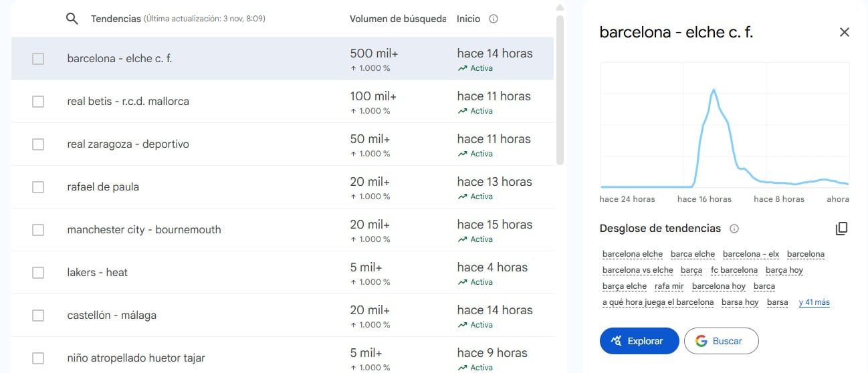Tick the checkbox for barcelona - elche c. f.
This screenshot has width=868, height=373.
38,59
